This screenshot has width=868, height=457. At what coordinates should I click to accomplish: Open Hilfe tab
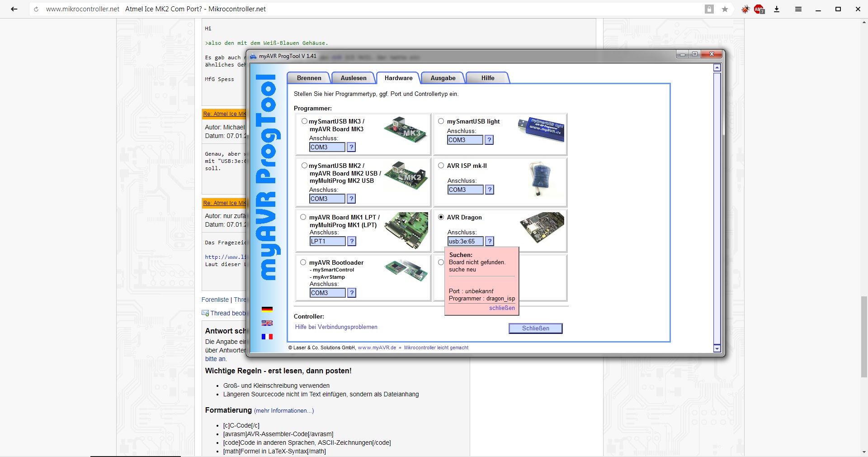coord(488,78)
